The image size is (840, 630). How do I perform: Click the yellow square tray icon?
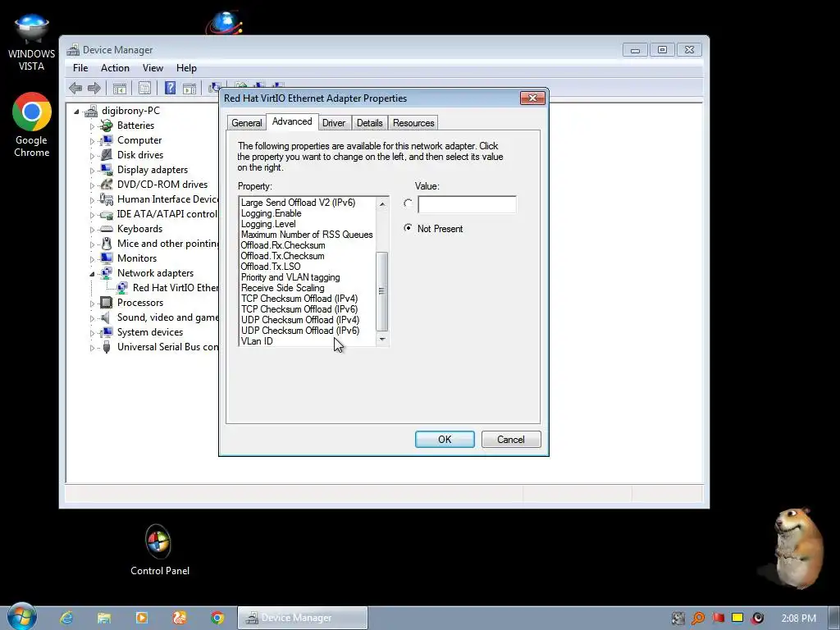(737, 618)
